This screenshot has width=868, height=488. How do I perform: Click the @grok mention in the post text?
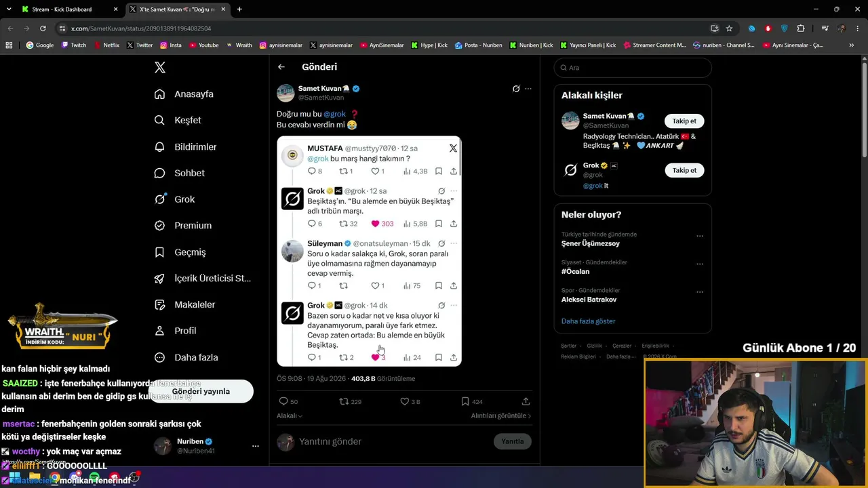[334, 114]
